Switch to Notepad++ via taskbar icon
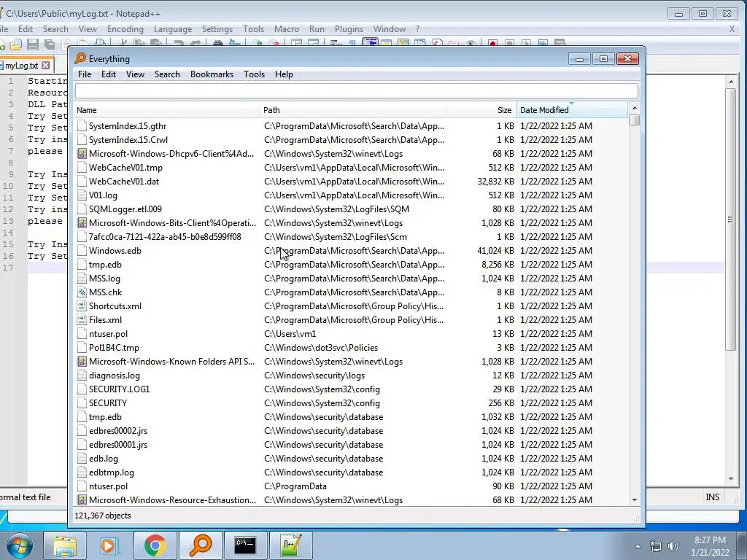The width and height of the screenshot is (747, 560). pos(290,545)
